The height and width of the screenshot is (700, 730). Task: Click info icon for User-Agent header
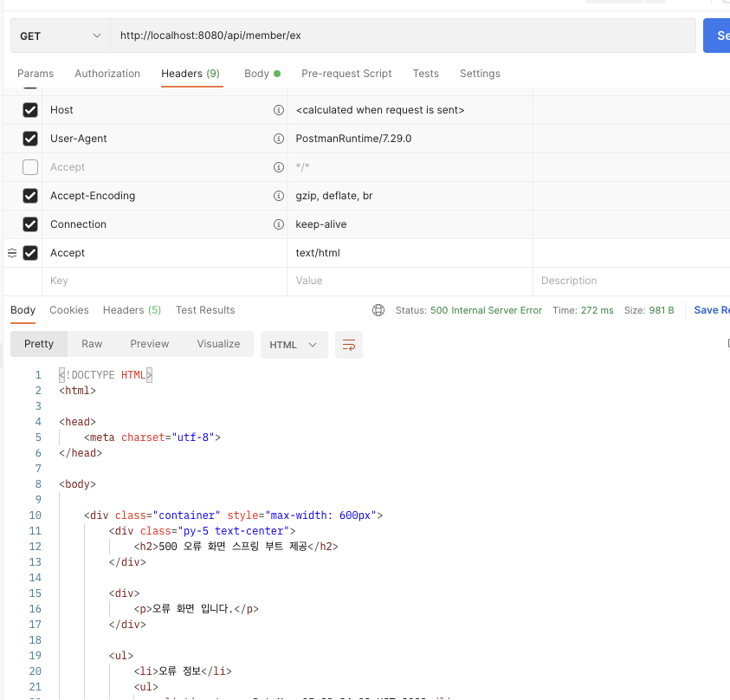[279, 139]
